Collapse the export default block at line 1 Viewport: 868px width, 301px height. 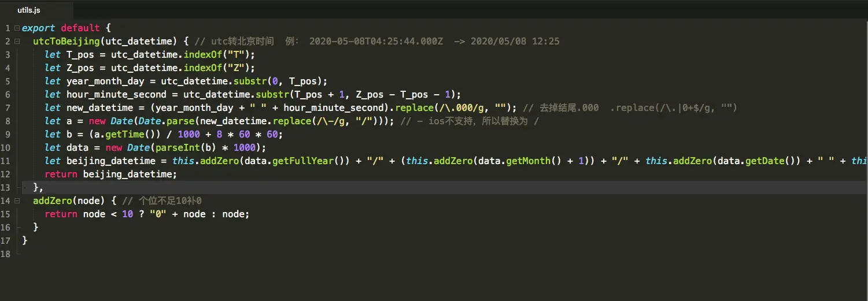click(17, 28)
